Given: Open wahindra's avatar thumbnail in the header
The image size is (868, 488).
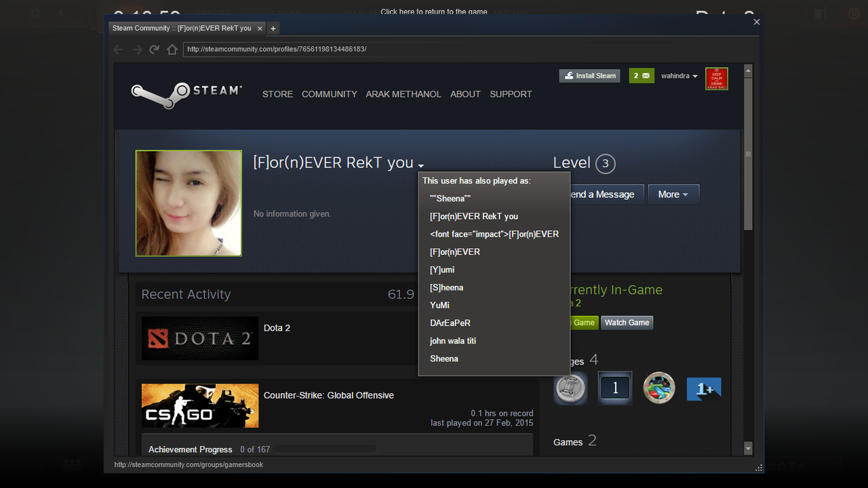Looking at the screenshot, I should [716, 79].
